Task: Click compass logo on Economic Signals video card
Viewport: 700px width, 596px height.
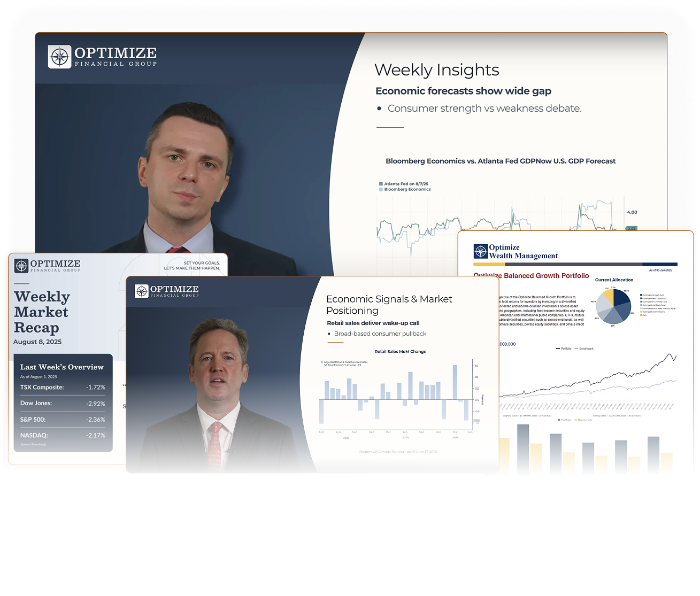Action: click(x=142, y=291)
